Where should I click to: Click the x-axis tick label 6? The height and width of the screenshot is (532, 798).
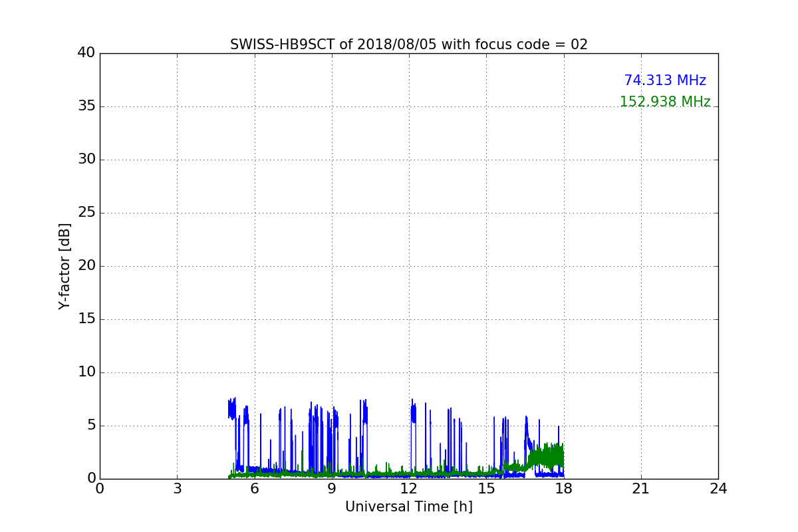tap(255, 489)
